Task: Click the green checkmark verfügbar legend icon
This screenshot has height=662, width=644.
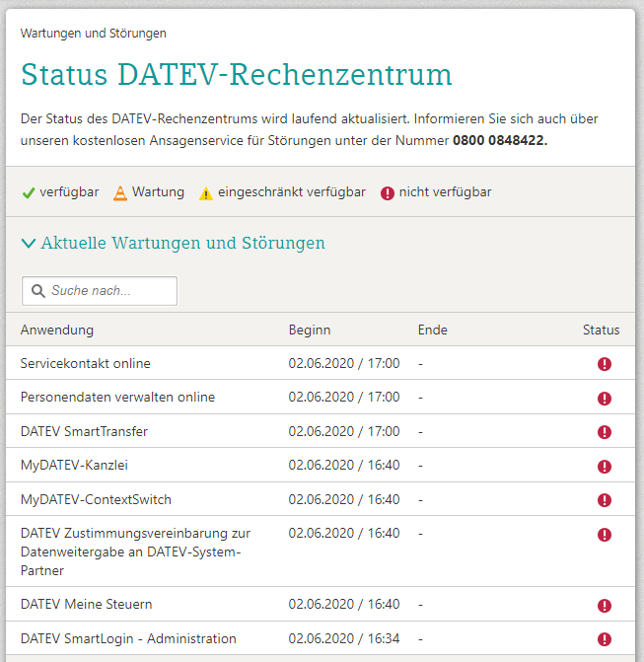Action: (x=29, y=193)
